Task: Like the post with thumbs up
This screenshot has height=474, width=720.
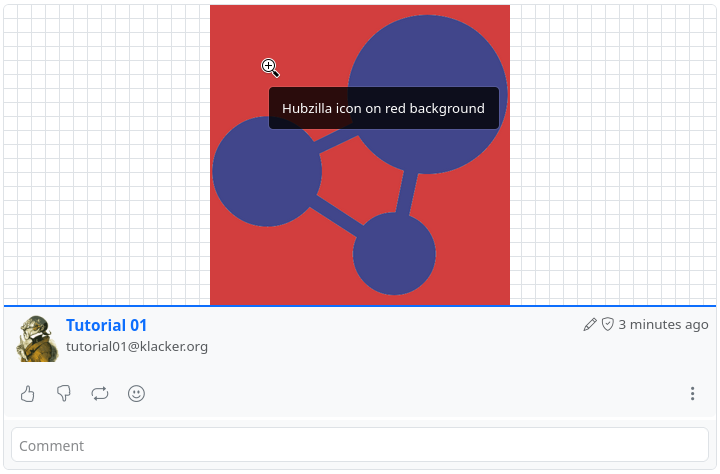Action: pos(28,394)
